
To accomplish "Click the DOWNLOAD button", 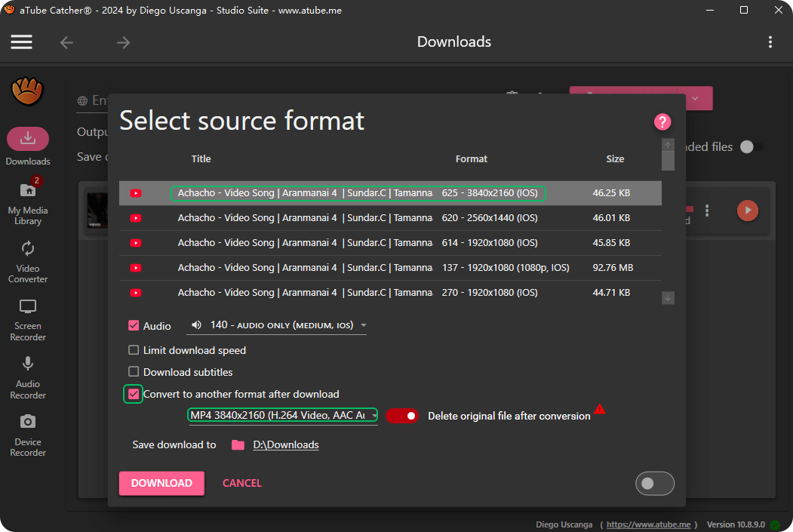I will tap(161, 483).
